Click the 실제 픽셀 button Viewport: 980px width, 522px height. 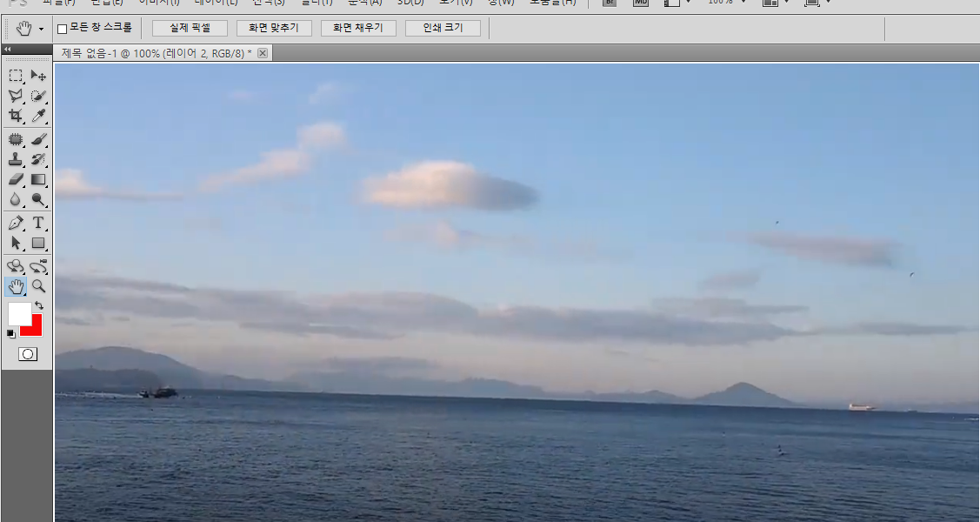(190, 28)
